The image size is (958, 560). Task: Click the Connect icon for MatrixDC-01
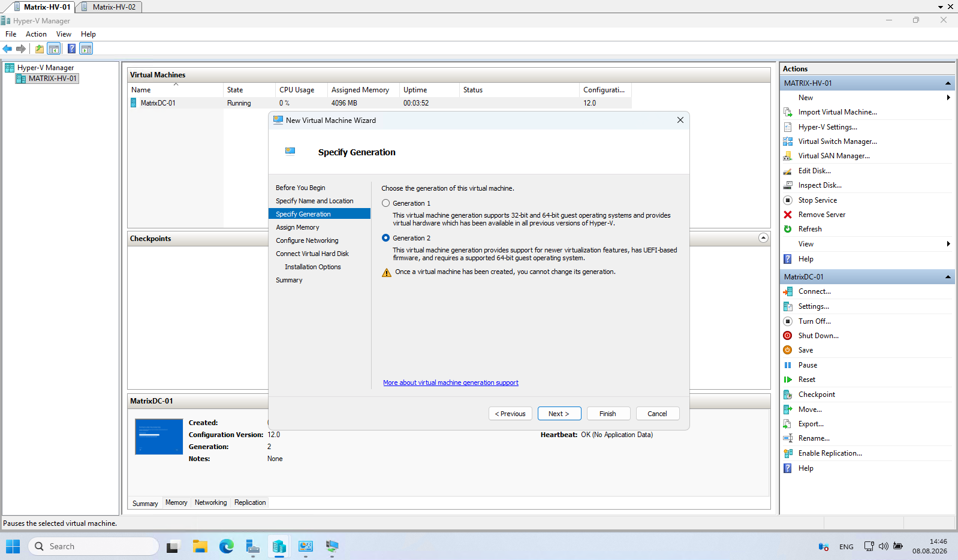point(788,291)
